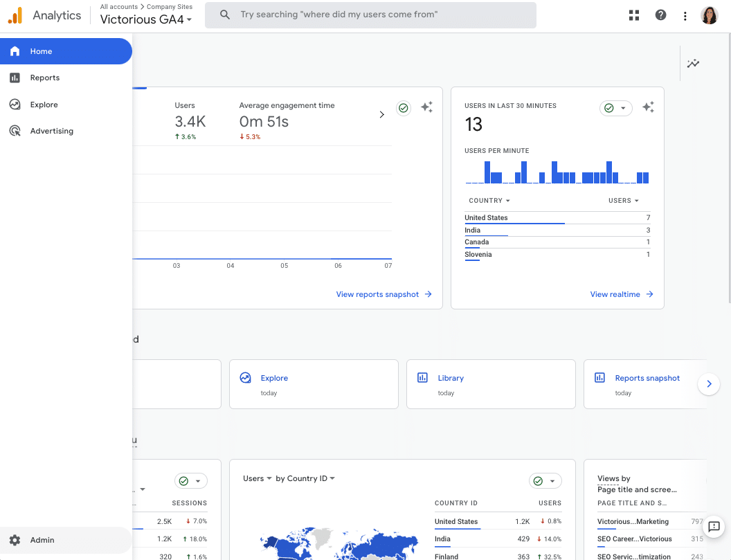Click data quality checkmark on overview card
The image size is (731, 560).
(404, 108)
